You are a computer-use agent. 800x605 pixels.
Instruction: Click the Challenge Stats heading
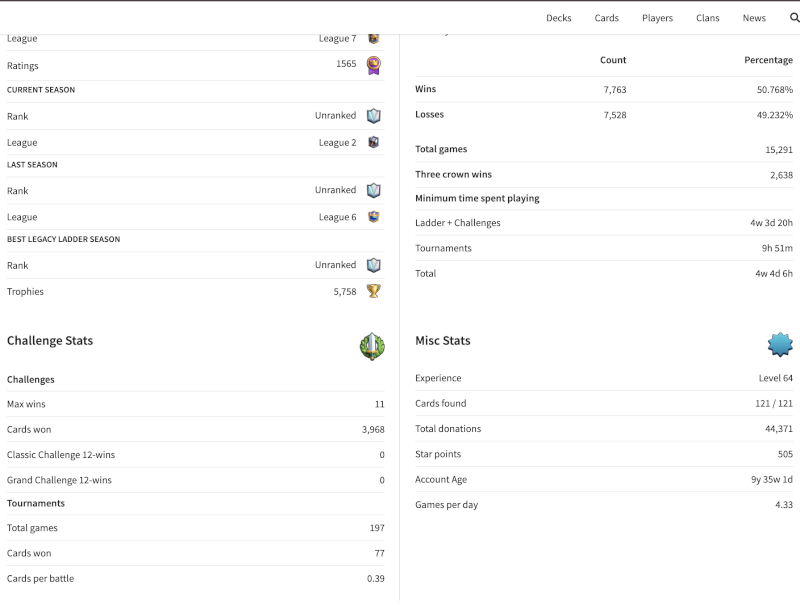click(50, 341)
